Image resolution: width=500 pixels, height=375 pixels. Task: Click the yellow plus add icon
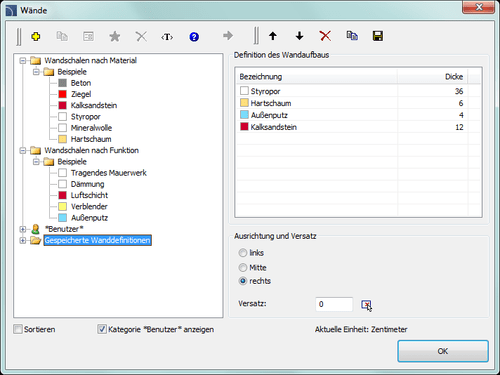(x=36, y=36)
